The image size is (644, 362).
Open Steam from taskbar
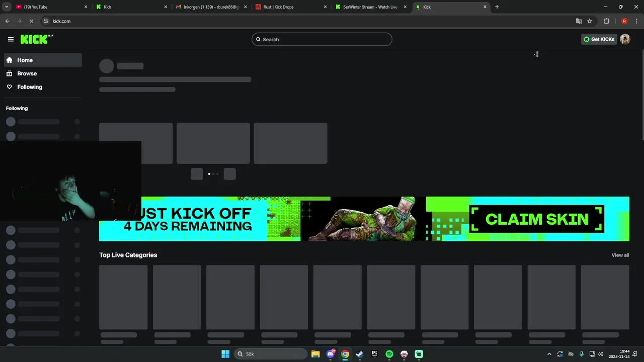coord(360,354)
